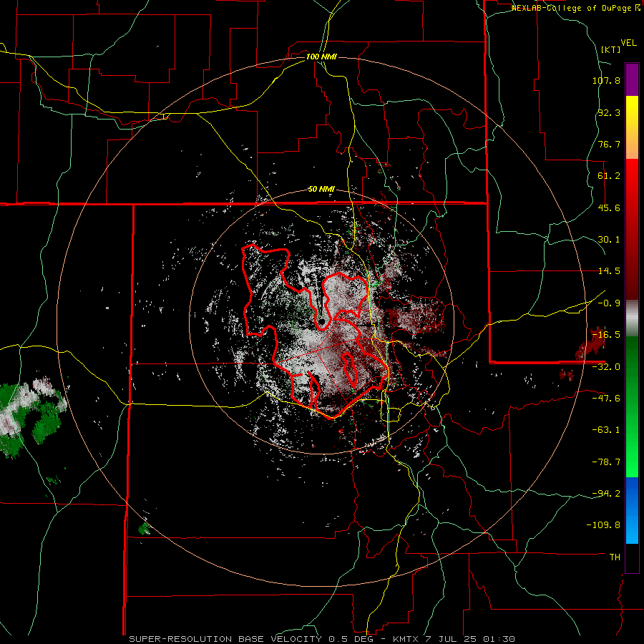Screen dimensions: 644x644
Task: Select the -47.6 velocity scale value
Action: 606,399
